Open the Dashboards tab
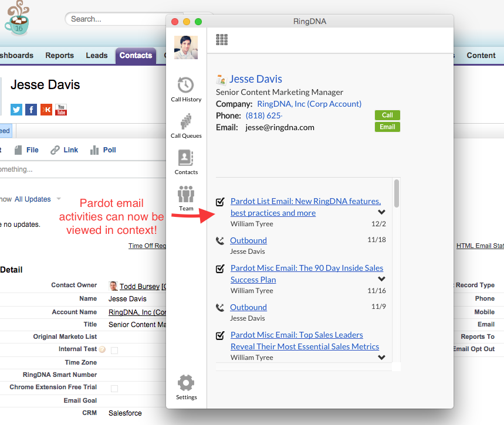The width and height of the screenshot is (504, 425). pos(16,55)
